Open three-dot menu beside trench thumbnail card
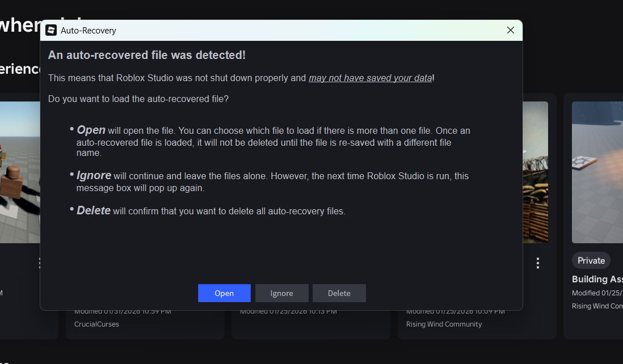Viewport: 623px width, 364px height. click(537, 263)
